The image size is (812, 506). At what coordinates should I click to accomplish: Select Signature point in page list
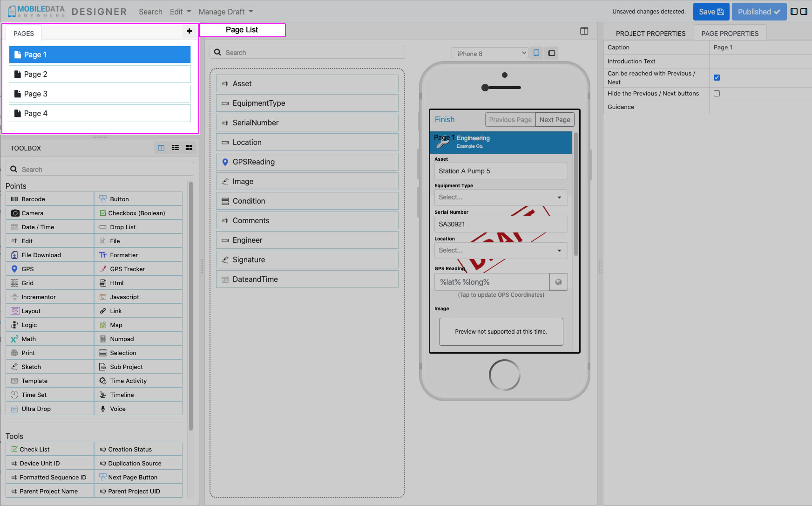(307, 260)
